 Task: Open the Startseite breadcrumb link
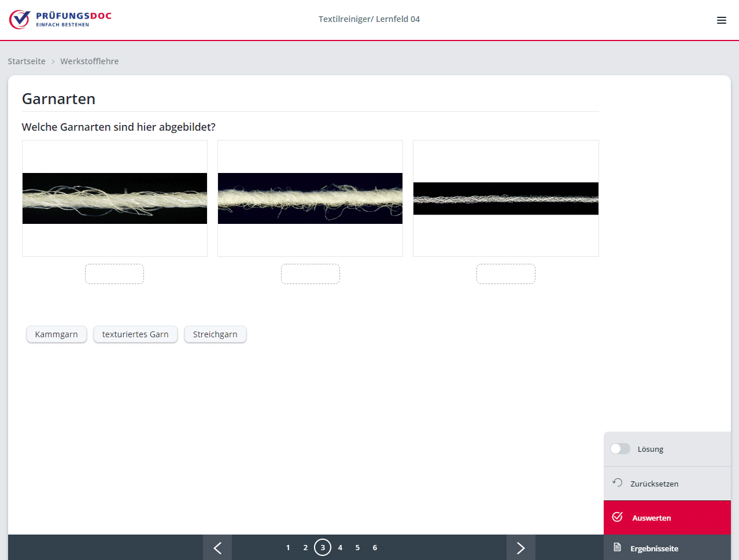coord(27,61)
